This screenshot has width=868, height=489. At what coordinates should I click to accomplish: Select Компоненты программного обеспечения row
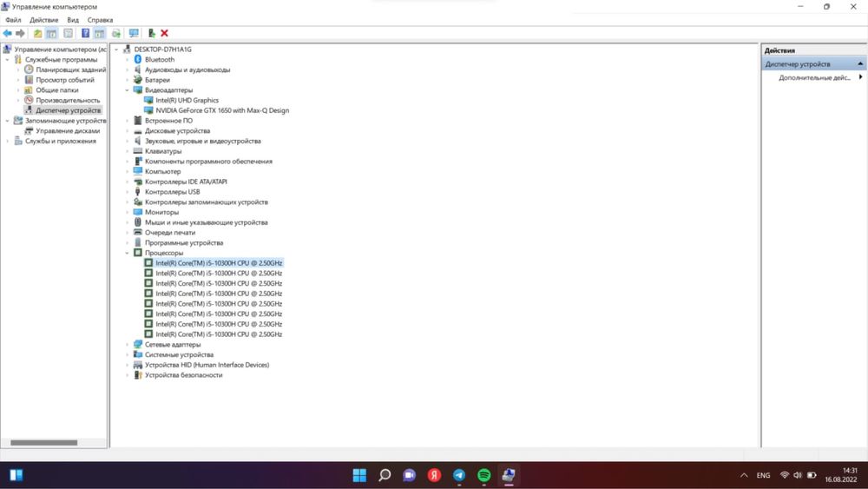[208, 162]
